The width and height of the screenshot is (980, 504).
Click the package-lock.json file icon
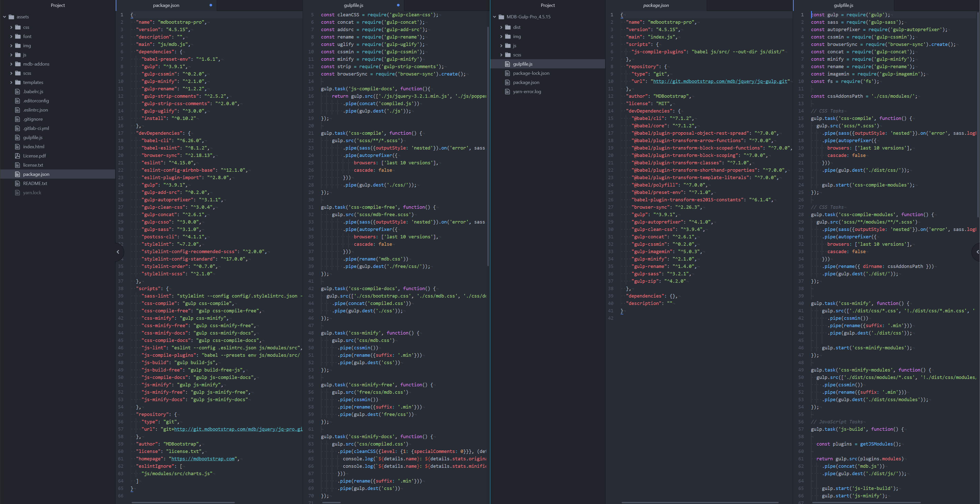pyautogui.click(x=508, y=73)
